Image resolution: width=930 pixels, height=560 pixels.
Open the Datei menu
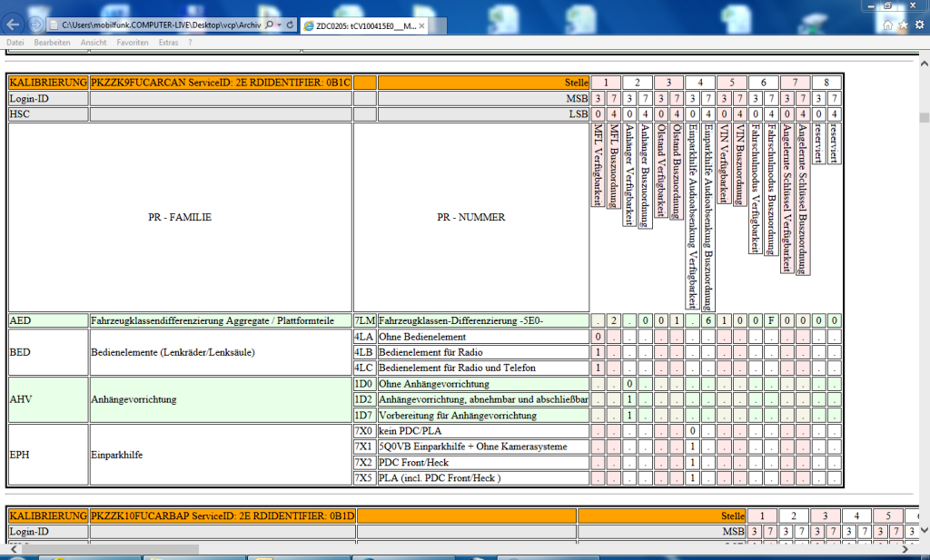click(x=15, y=43)
